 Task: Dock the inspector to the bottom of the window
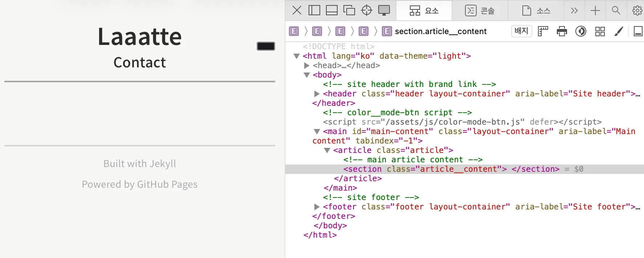[x=332, y=10]
